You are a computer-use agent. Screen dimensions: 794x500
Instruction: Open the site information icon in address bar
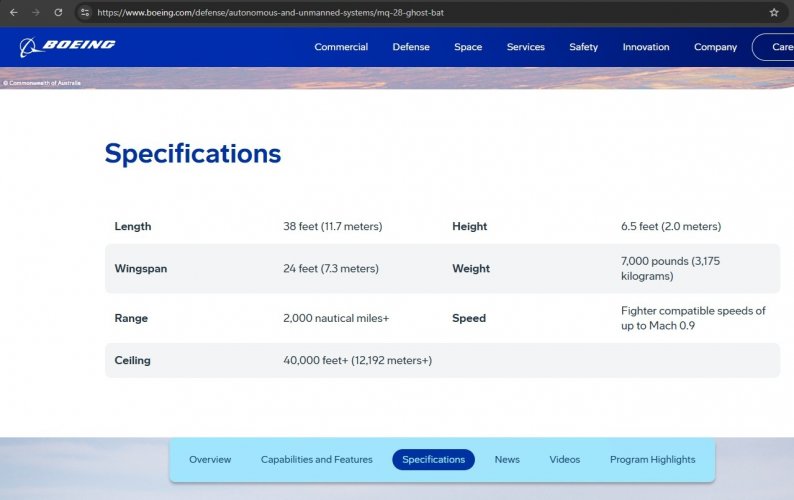tap(85, 13)
